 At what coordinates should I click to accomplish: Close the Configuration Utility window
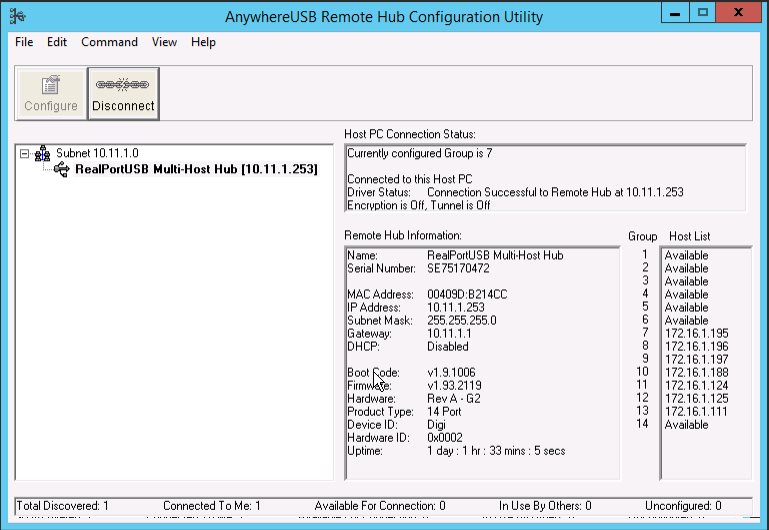(738, 13)
